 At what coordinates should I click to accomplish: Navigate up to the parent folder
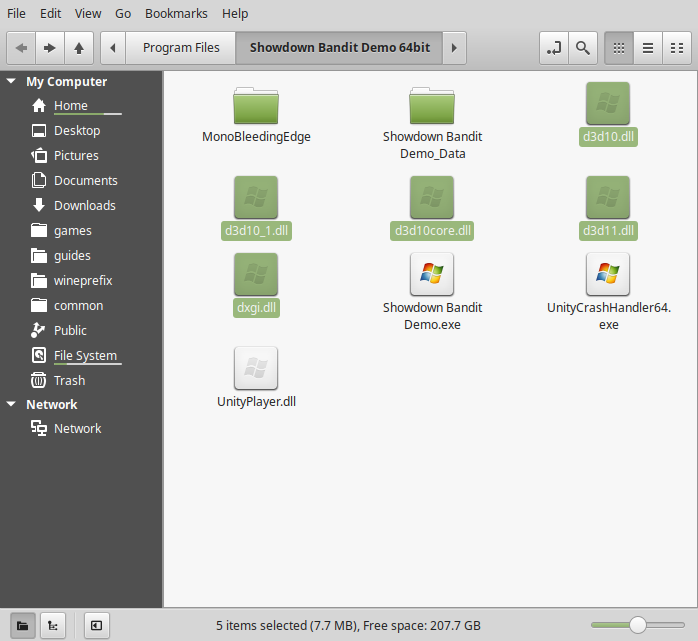point(79,48)
